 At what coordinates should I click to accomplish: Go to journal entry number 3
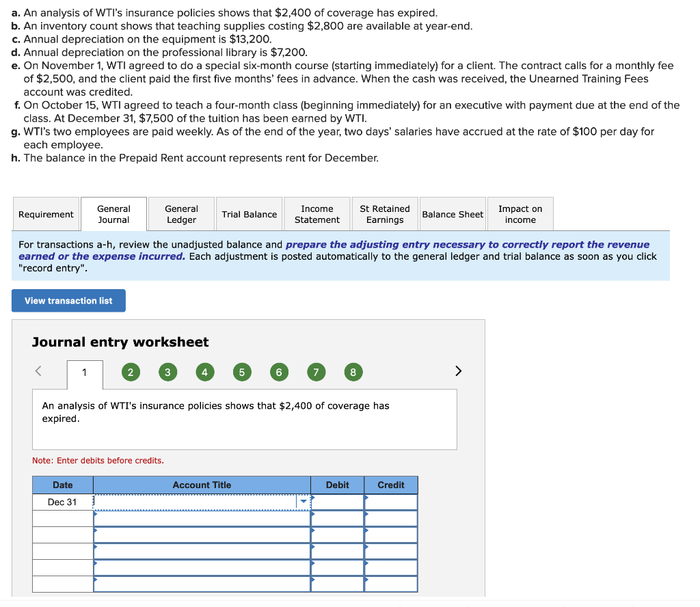click(x=168, y=373)
